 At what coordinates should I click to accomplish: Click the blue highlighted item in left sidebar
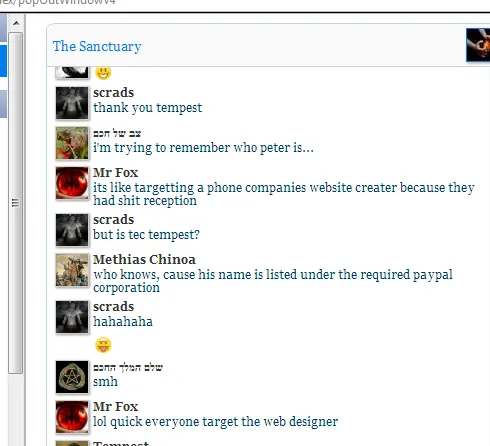[3, 61]
